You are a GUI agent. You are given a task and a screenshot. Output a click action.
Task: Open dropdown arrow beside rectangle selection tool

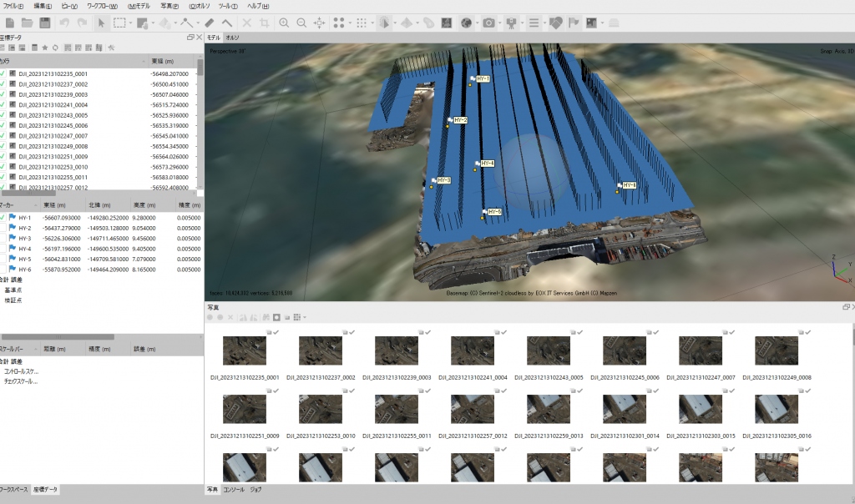pos(130,23)
